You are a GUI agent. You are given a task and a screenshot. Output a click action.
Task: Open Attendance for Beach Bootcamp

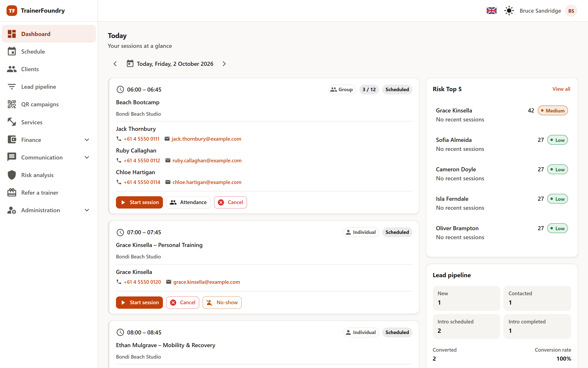[188, 202]
